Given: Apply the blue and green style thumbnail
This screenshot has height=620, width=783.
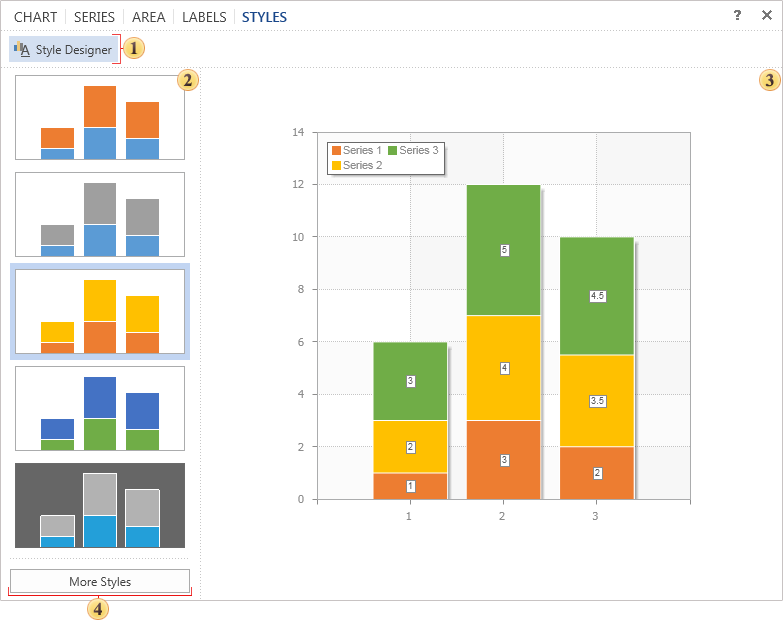Looking at the screenshot, I should pyautogui.click(x=100, y=408).
